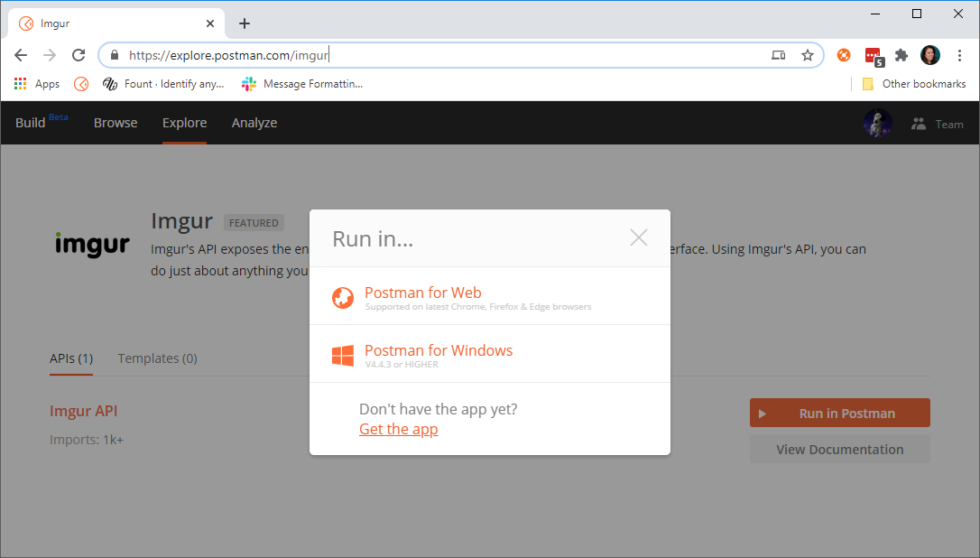Click the Run in Postman button
980x558 pixels.
click(x=840, y=413)
